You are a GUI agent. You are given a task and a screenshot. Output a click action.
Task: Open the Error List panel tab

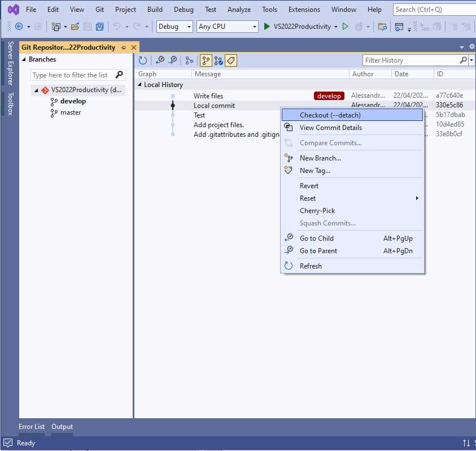32,426
